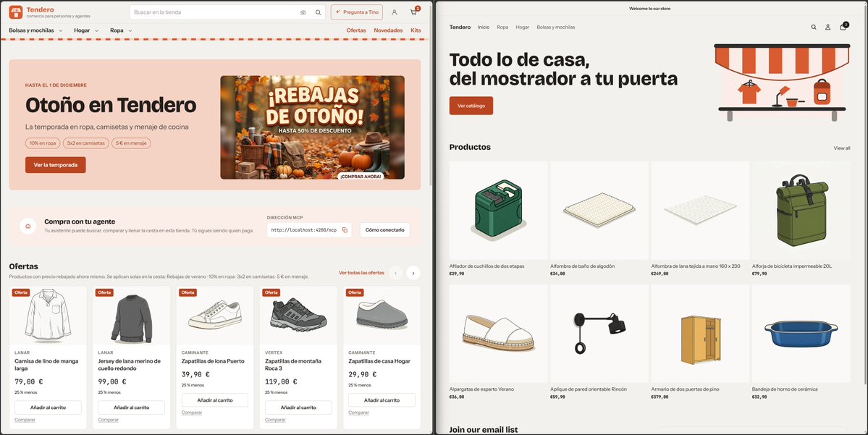Expand the Bolsas y mochilas menu
868x435 pixels.
tap(35, 30)
